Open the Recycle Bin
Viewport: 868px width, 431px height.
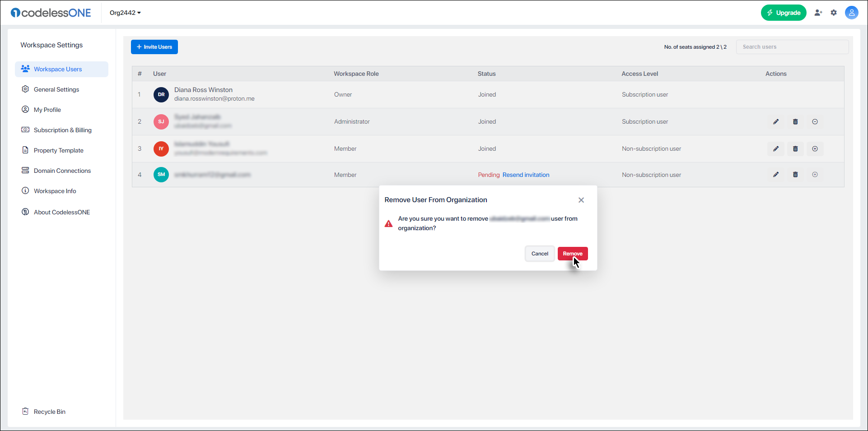coord(49,411)
